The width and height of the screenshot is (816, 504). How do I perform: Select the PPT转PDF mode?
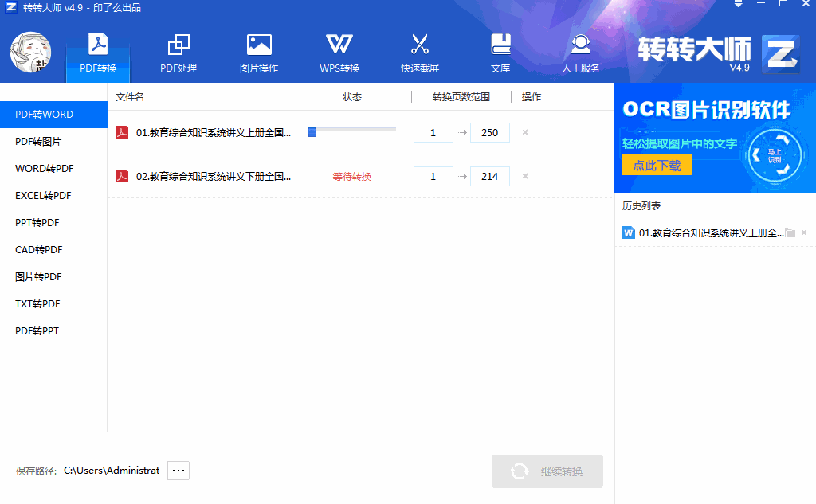pyautogui.click(x=53, y=223)
